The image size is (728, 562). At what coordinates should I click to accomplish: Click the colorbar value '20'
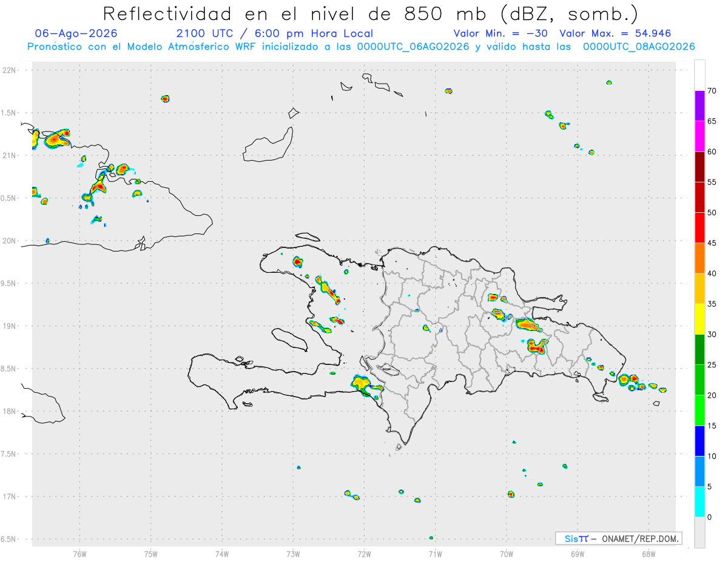712,395
